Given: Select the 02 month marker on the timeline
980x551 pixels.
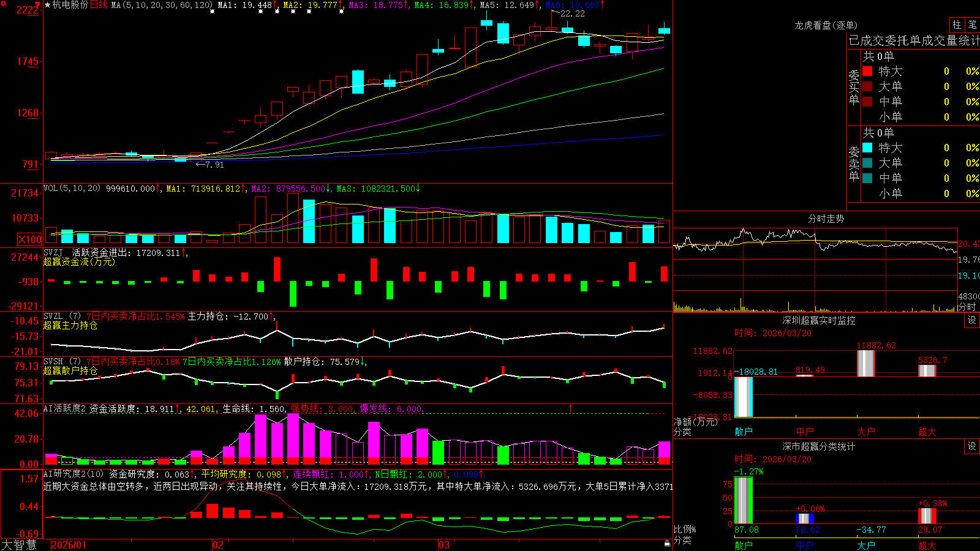Looking at the screenshot, I should point(218,545).
